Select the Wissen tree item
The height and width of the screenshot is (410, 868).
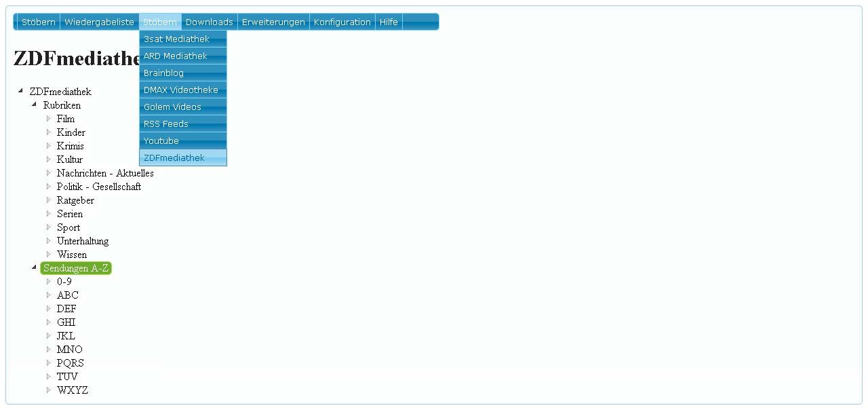pyautogui.click(x=72, y=255)
